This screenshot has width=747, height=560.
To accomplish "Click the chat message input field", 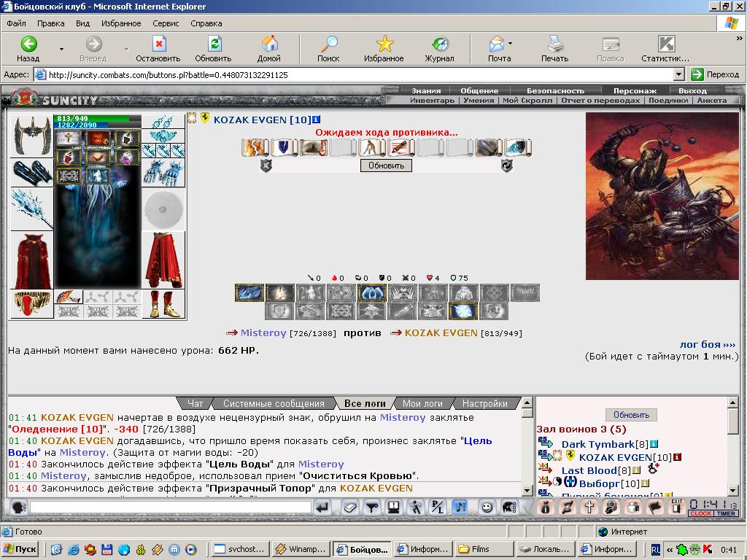I will tap(171, 507).
